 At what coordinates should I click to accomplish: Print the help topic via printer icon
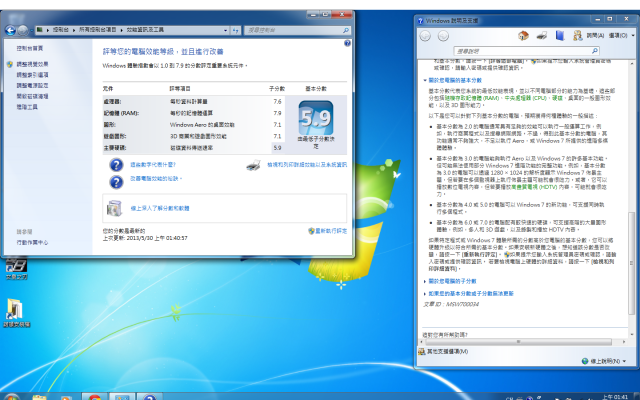coord(542,36)
